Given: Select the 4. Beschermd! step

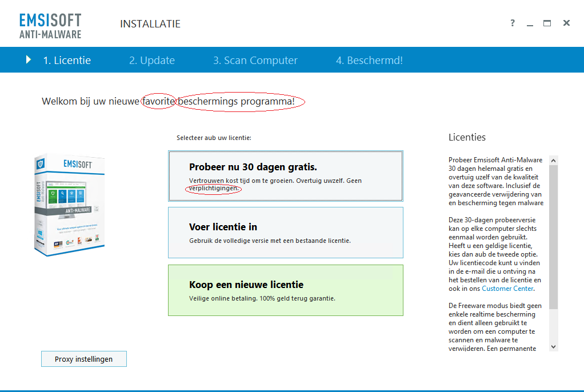Looking at the screenshot, I should coord(369,60).
